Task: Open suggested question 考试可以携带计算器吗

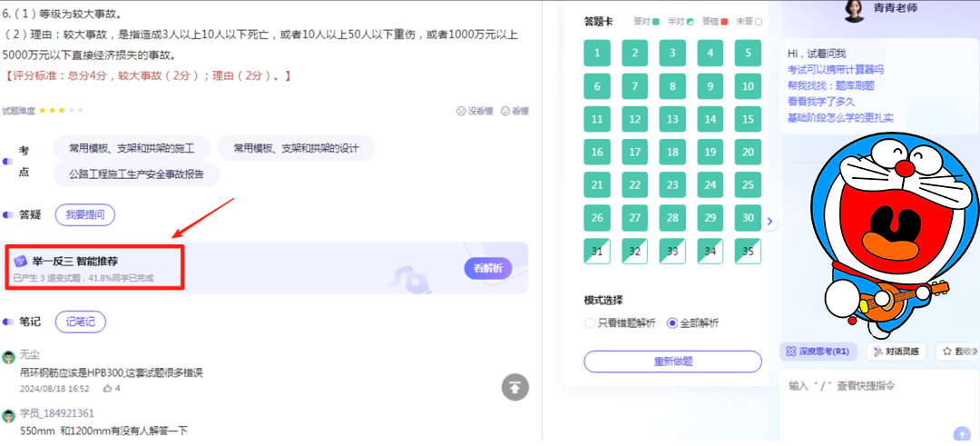Action: tap(835, 69)
